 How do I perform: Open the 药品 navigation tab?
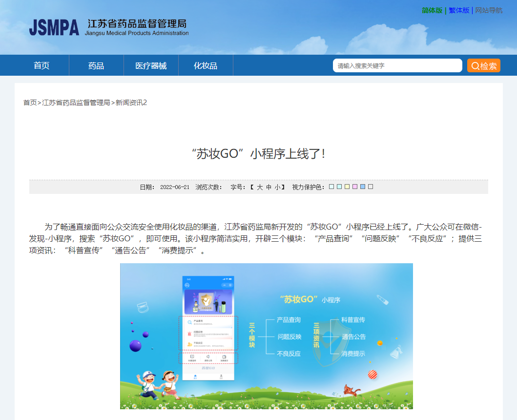(96, 65)
